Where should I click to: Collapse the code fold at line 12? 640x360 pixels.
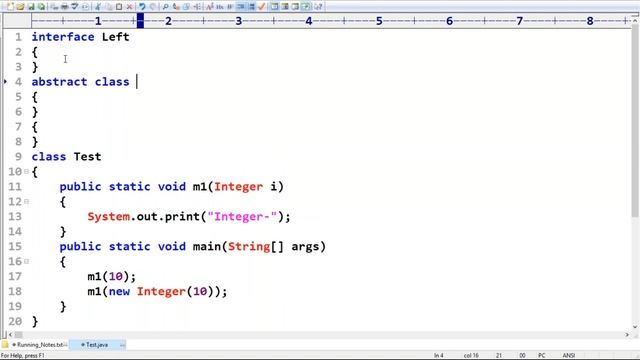(27, 201)
